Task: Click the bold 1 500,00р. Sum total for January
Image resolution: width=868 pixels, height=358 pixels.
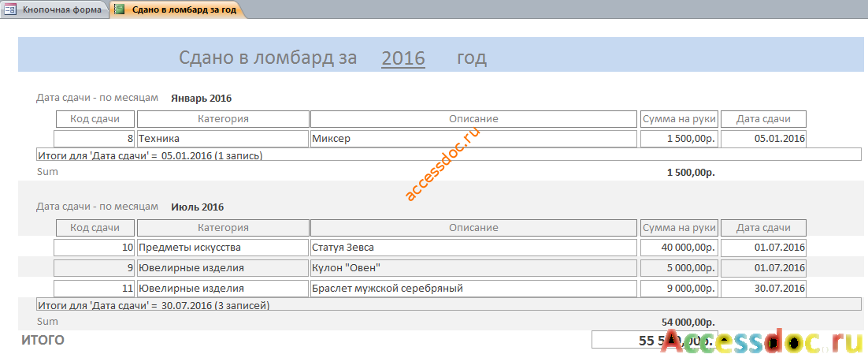Action: (691, 173)
